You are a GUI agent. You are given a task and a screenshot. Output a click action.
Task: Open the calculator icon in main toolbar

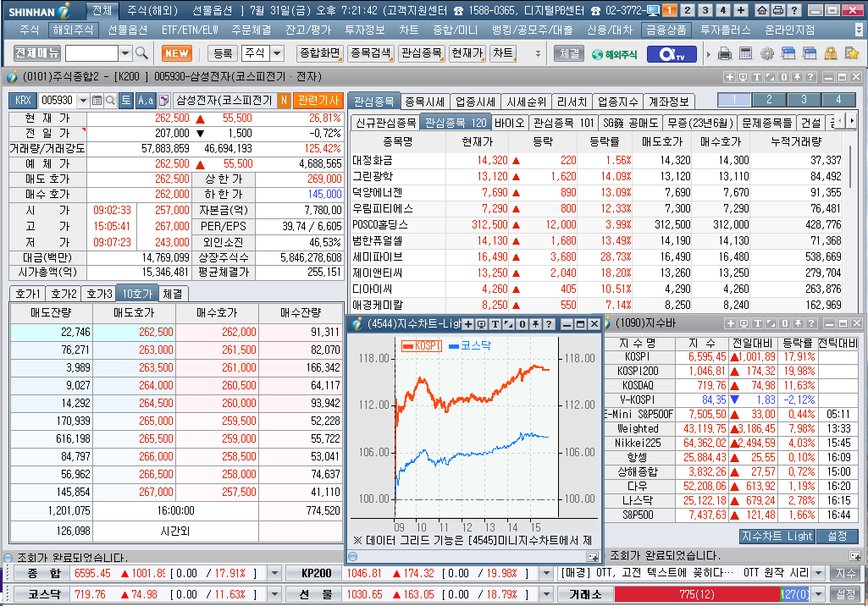coord(746,53)
